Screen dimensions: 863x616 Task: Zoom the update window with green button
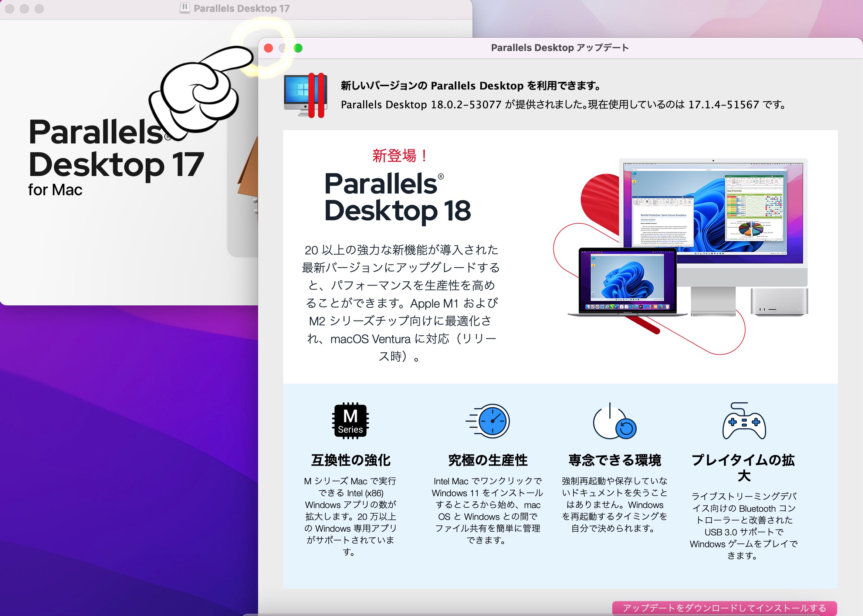click(298, 48)
